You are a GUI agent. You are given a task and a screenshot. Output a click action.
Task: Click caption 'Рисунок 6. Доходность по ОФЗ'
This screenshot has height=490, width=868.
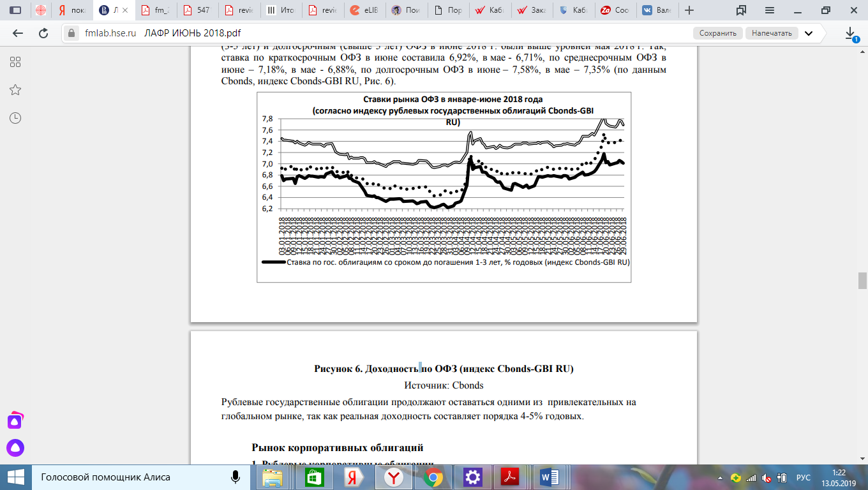tap(444, 369)
